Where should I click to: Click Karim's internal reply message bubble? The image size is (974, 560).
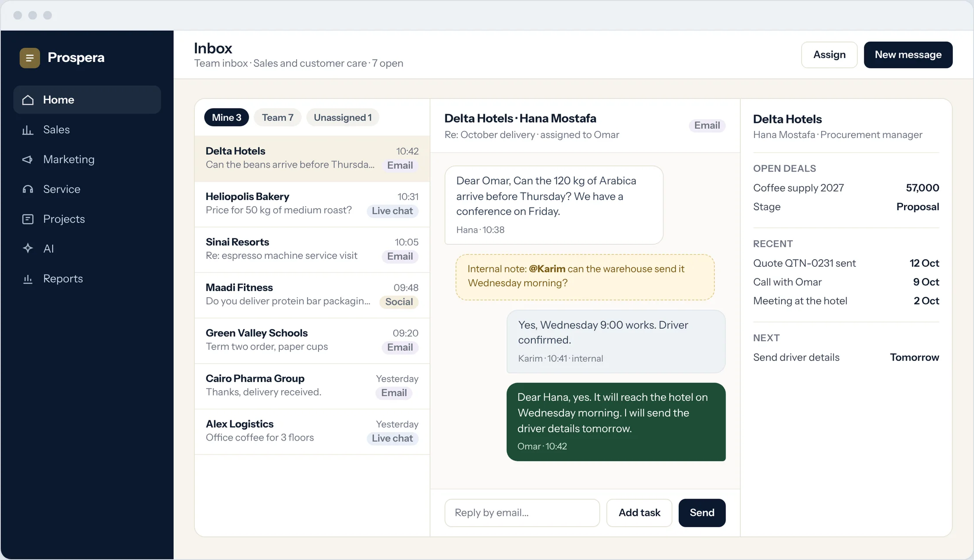coord(616,341)
